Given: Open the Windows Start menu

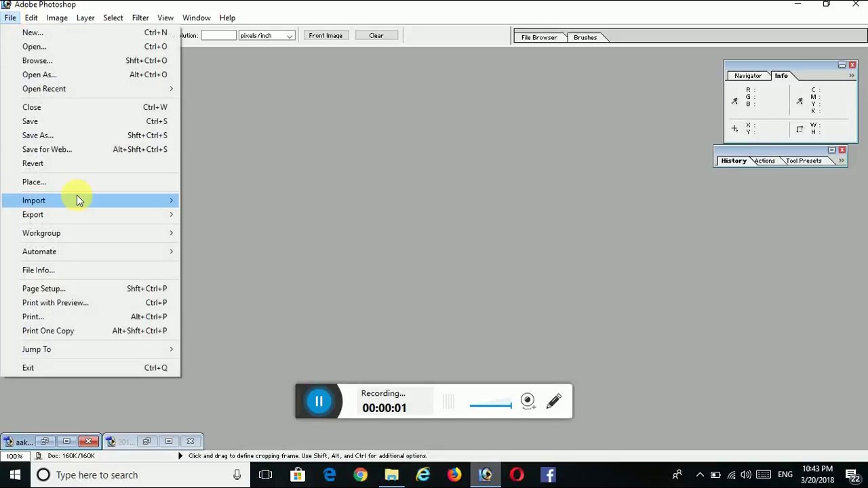Looking at the screenshot, I should click(15, 475).
